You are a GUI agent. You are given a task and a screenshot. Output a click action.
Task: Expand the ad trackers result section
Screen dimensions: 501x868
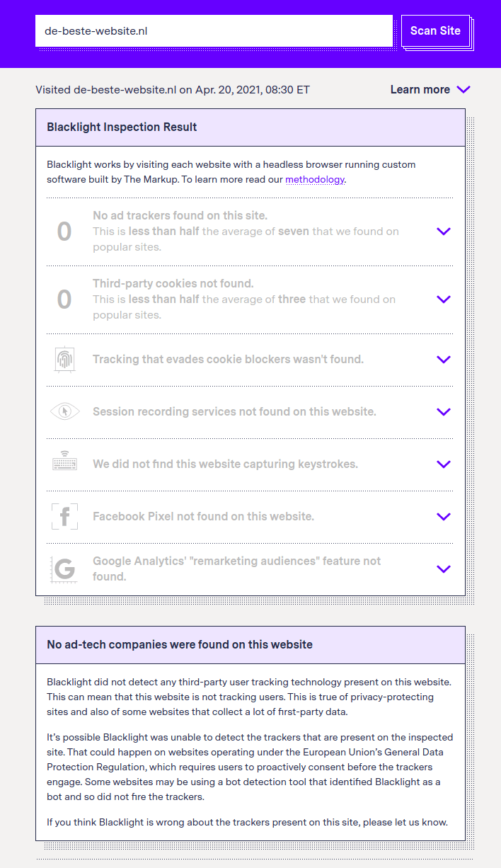coord(444,231)
